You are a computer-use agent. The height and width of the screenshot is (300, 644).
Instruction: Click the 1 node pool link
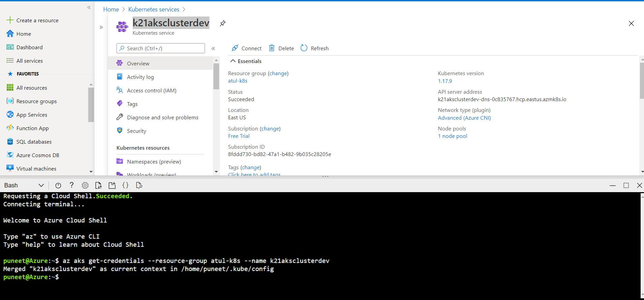pos(452,136)
